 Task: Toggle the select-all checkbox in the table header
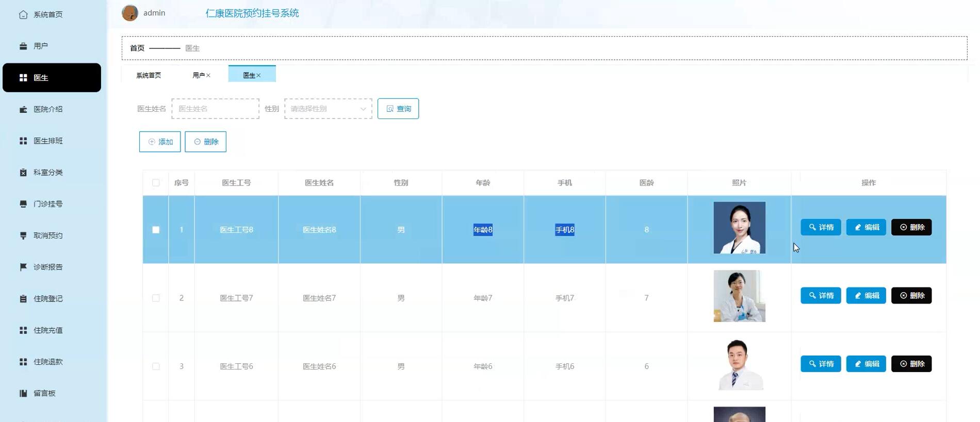(156, 182)
